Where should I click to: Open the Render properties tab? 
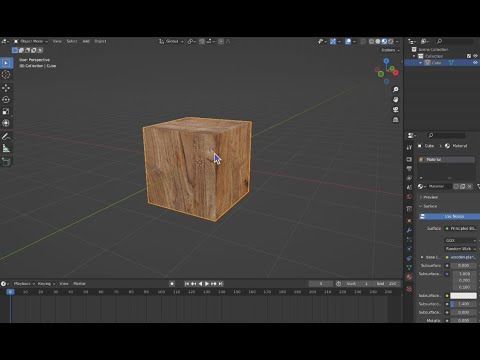coord(409,159)
